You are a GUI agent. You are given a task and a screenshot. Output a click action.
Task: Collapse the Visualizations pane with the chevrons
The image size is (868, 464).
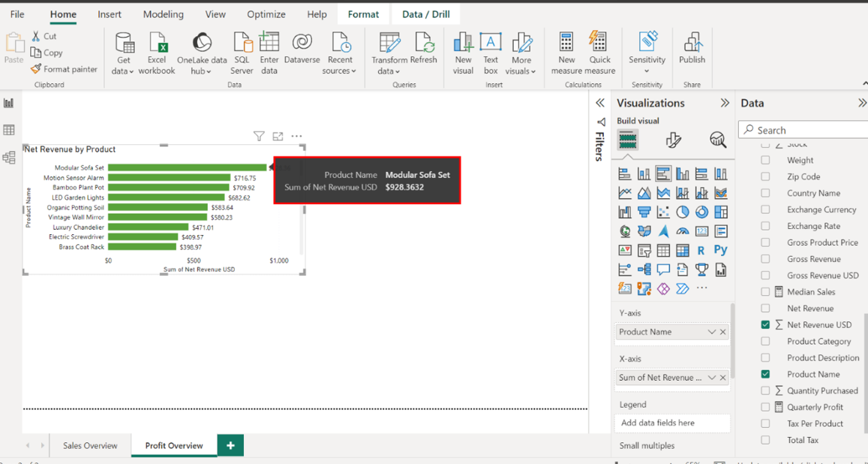[x=725, y=103]
